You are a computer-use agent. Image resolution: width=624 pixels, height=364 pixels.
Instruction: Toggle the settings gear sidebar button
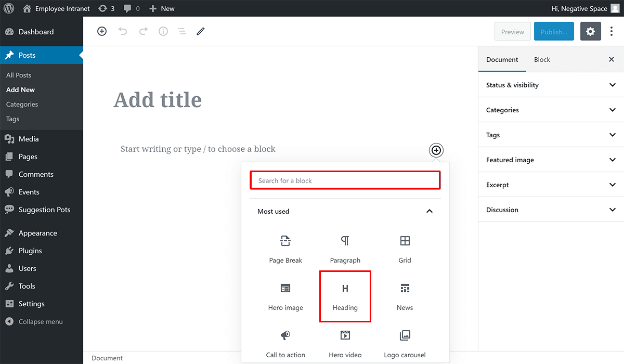click(x=590, y=32)
